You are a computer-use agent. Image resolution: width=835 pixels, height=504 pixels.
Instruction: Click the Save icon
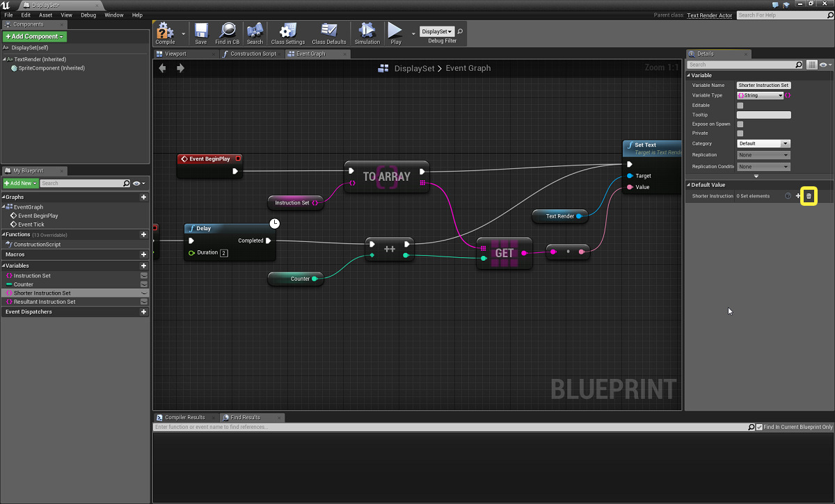[x=201, y=33]
